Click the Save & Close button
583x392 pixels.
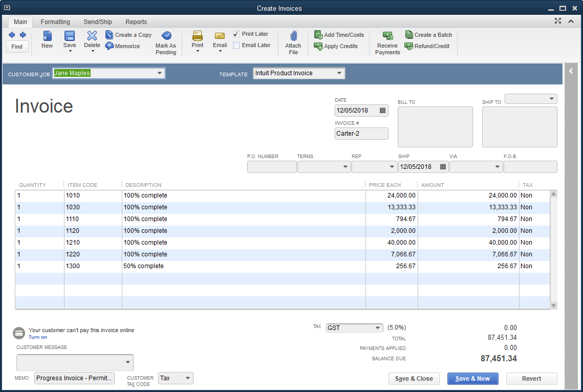414,379
